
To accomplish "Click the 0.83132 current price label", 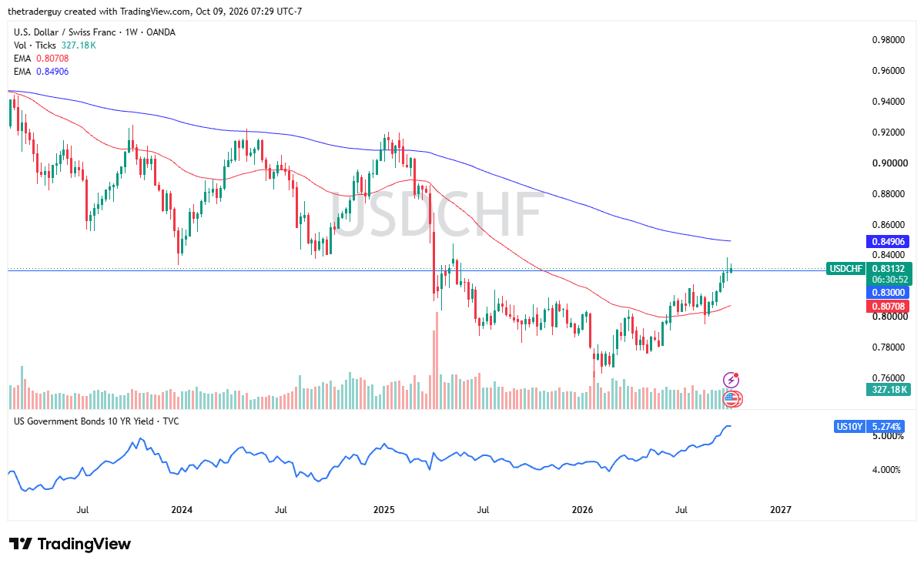I will [889, 269].
